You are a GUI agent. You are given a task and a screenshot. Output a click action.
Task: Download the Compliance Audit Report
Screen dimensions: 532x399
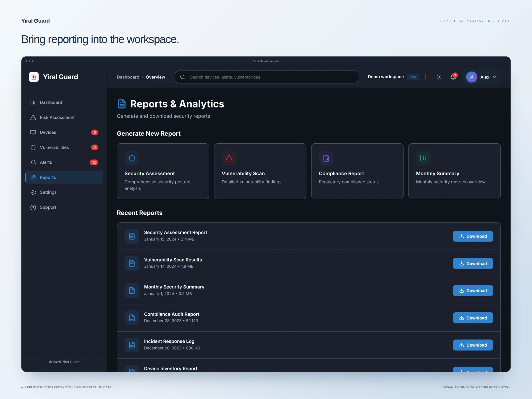tap(473, 318)
